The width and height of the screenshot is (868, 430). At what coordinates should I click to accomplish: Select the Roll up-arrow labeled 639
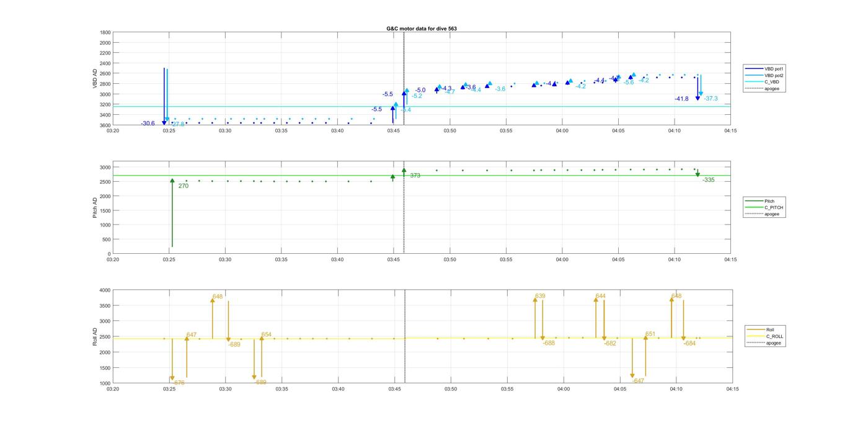pos(535,318)
